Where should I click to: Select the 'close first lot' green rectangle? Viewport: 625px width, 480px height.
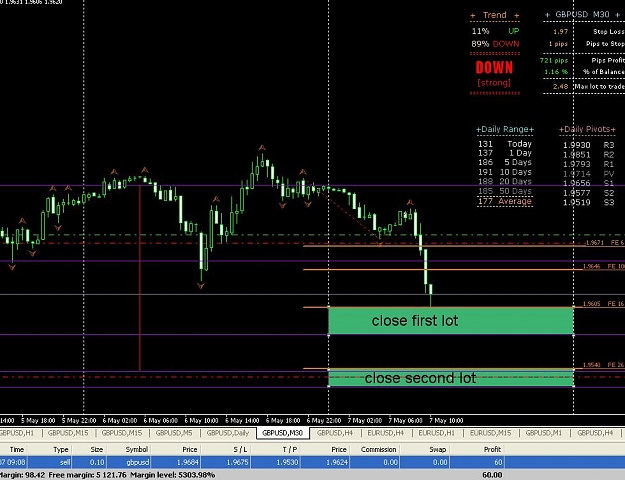point(451,321)
